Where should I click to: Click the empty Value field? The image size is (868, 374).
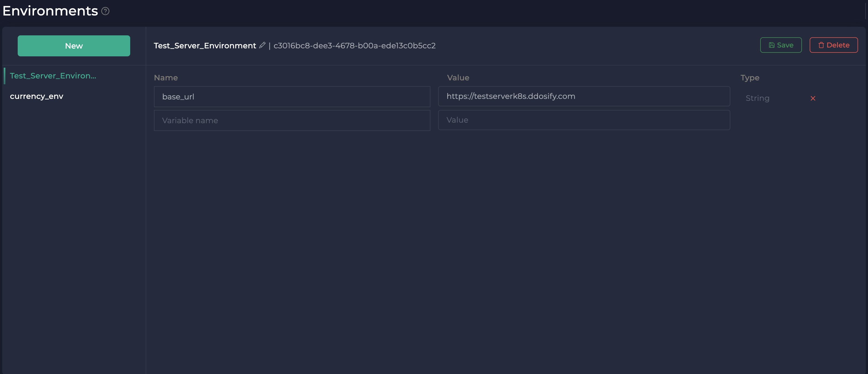584,120
